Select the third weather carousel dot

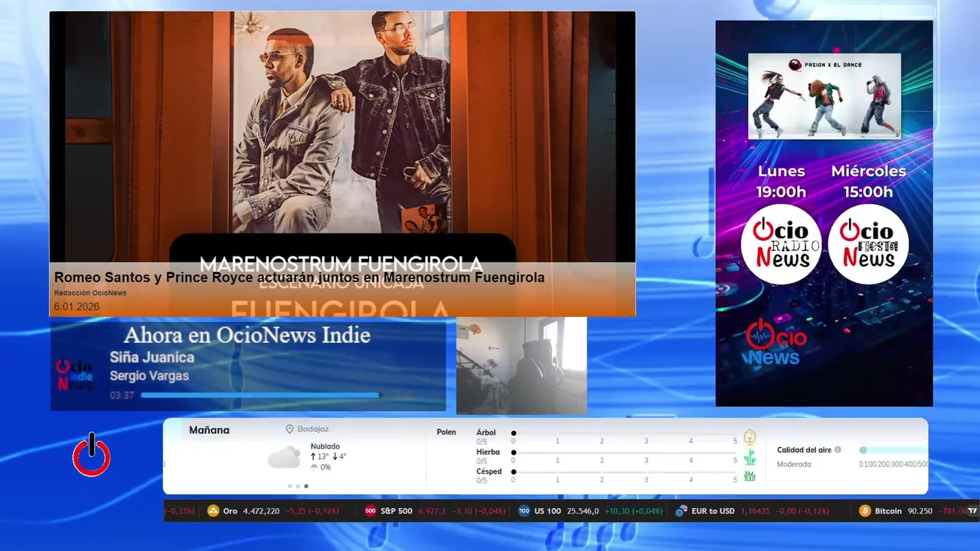[306, 486]
